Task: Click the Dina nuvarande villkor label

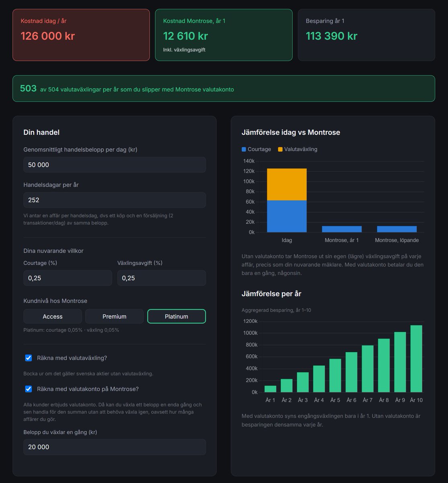Action: point(53,251)
